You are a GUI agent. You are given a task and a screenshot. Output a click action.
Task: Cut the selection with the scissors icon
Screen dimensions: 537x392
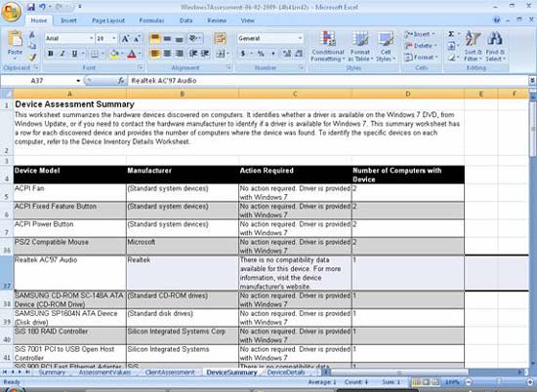32,34
